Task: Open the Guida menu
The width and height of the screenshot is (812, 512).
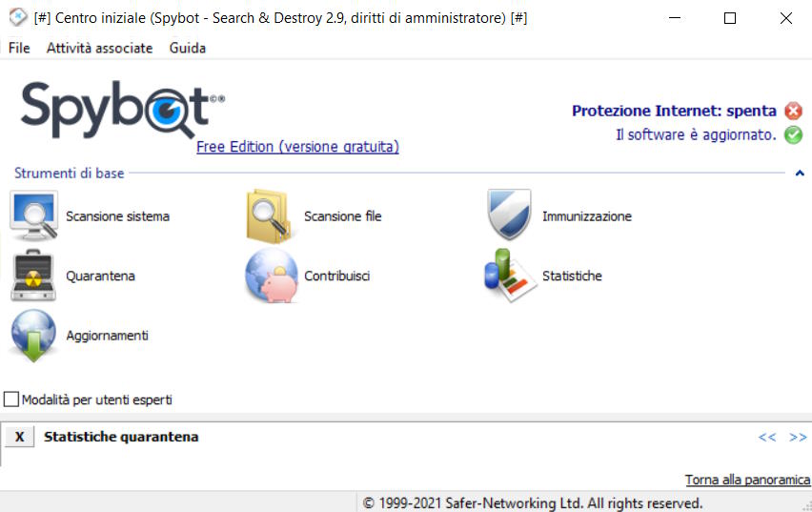Action: coord(188,49)
